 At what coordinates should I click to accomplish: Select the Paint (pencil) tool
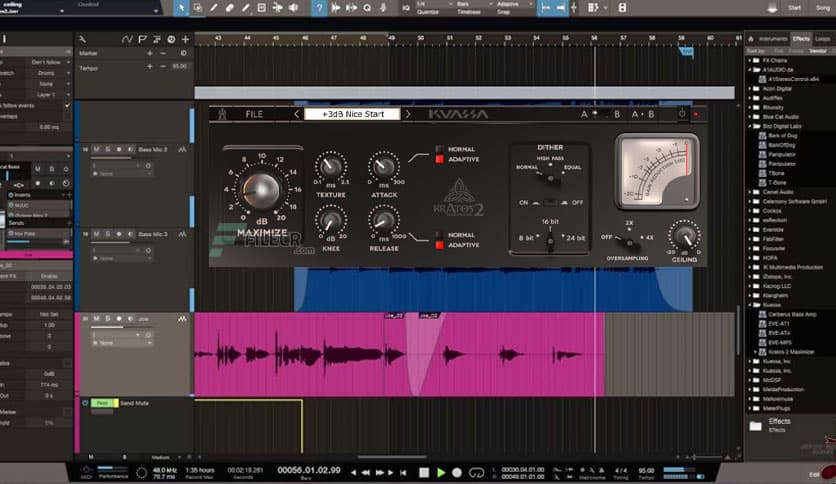point(245,8)
